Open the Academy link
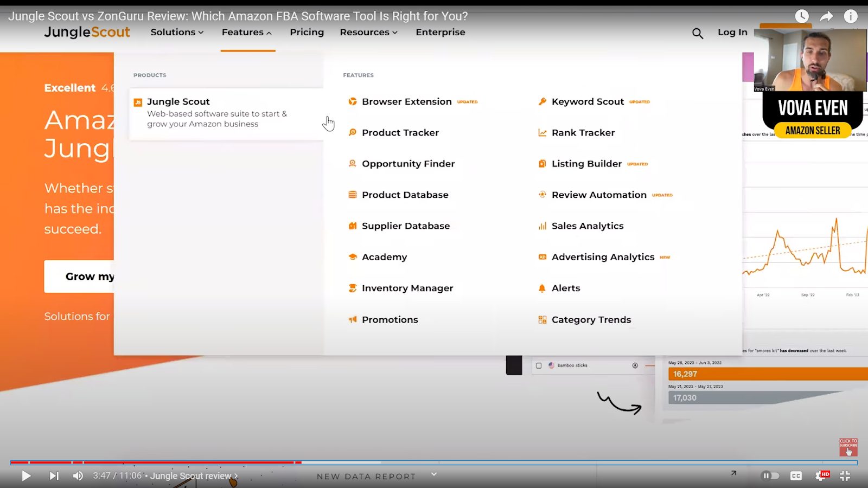The image size is (868, 488). click(x=384, y=257)
